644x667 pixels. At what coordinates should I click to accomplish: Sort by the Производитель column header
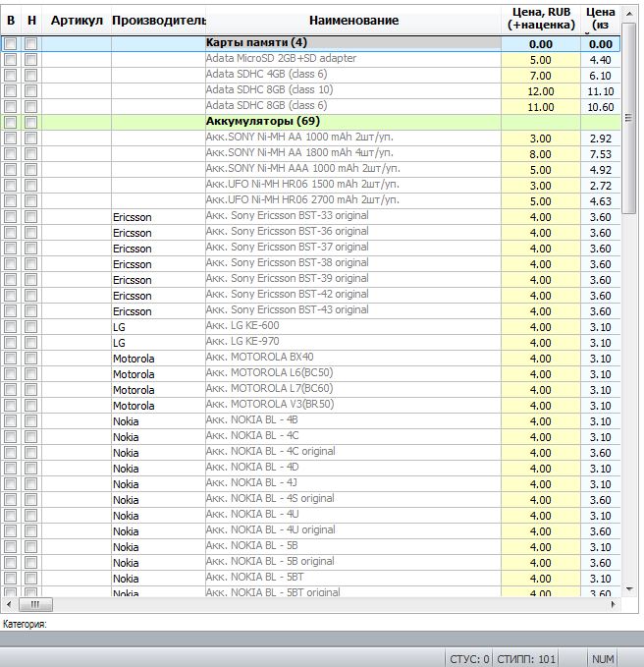click(x=159, y=20)
